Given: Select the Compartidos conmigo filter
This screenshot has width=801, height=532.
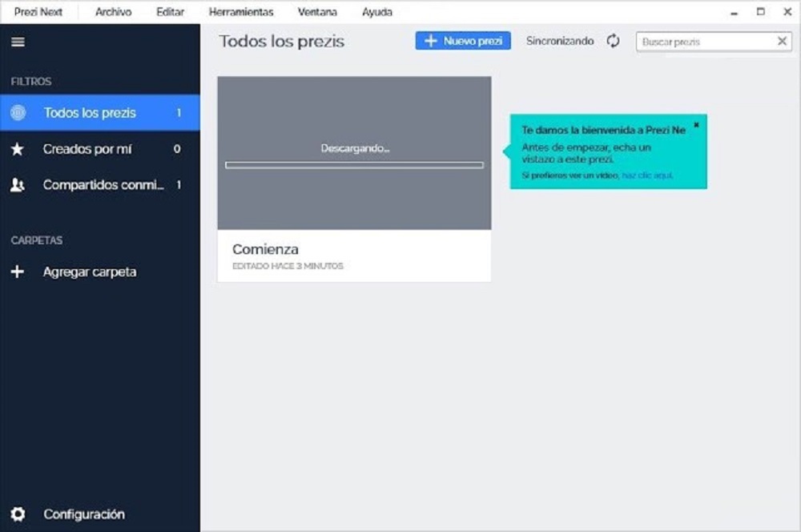Looking at the screenshot, I should pos(100,185).
